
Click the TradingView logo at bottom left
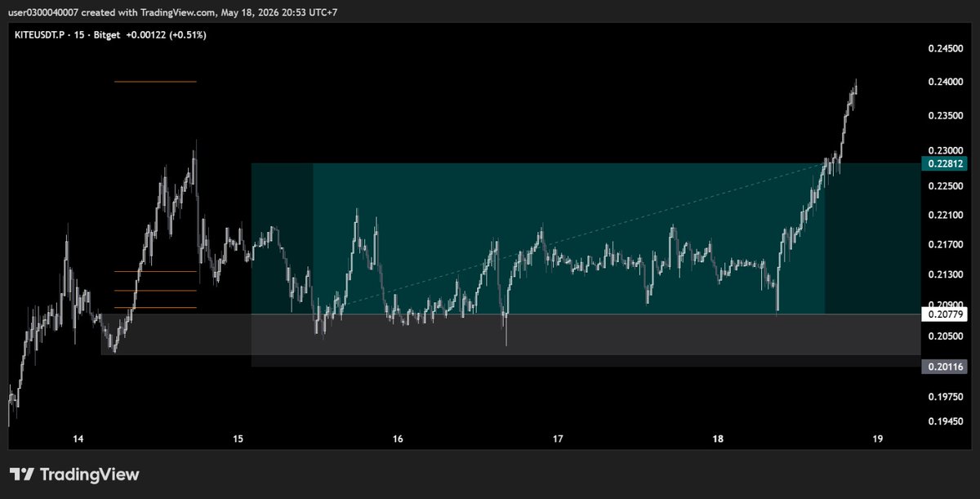point(74,474)
